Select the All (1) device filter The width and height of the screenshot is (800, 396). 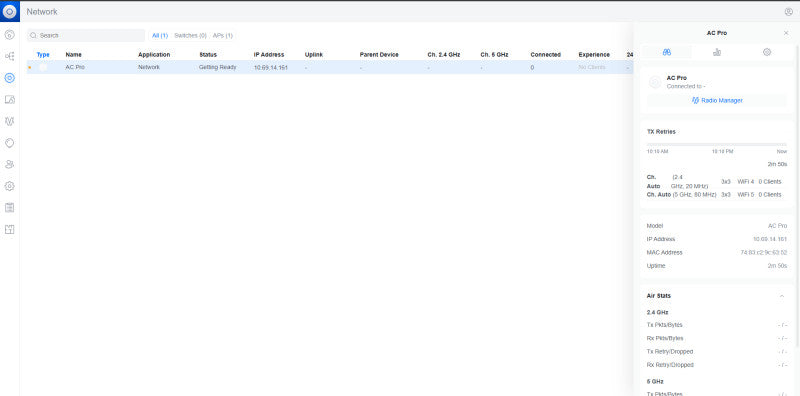point(160,36)
